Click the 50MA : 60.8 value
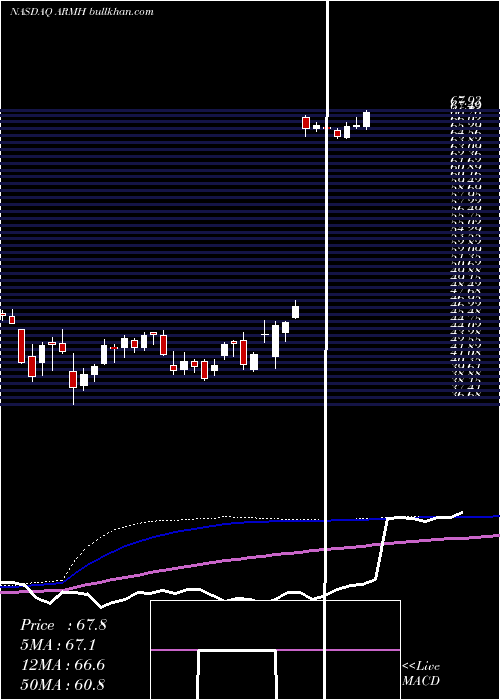This screenshot has height=700, width=500. [63, 684]
